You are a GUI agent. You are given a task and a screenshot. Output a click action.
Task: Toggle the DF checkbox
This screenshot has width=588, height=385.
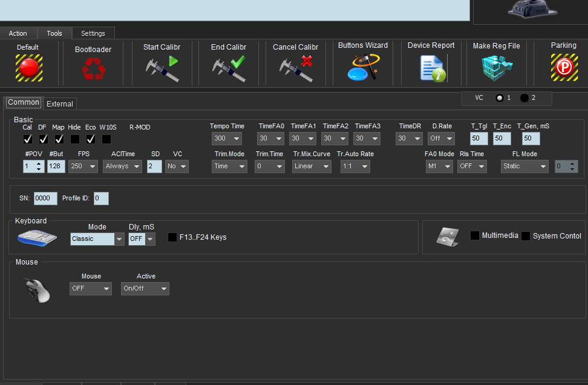coord(44,139)
